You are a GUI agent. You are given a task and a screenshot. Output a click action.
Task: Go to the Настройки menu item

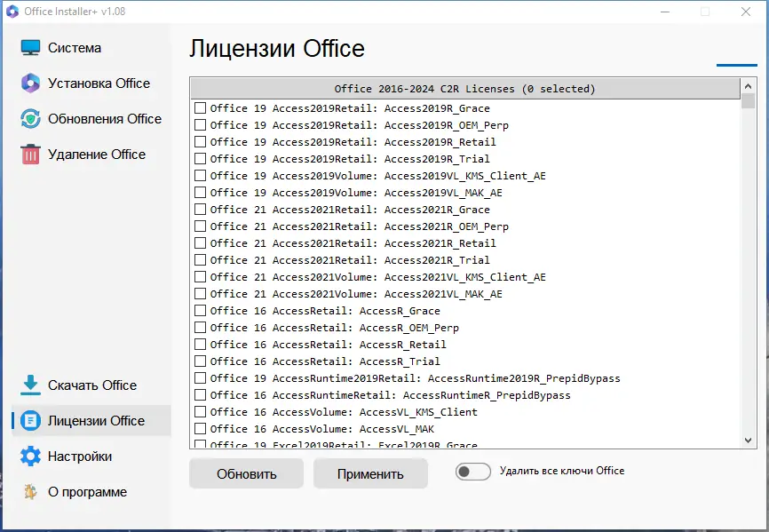(x=80, y=457)
